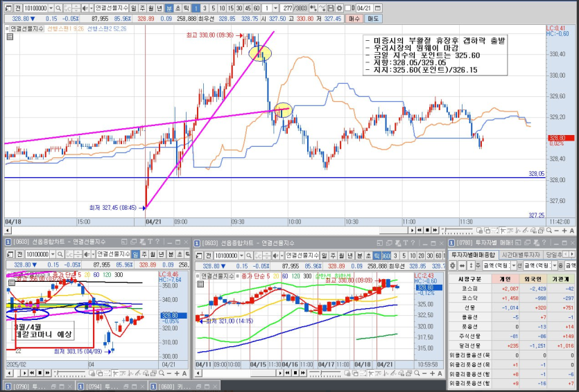Viewport: 579px width, 392px height.
Task: Click the magnifier icon in main chart bottom toolbar
Action: pyautogui.click(x=549, y=231)
